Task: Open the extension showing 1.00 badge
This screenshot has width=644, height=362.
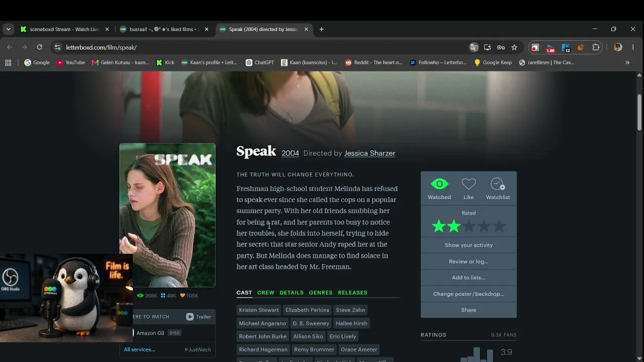Action: [x=550, y=48]
